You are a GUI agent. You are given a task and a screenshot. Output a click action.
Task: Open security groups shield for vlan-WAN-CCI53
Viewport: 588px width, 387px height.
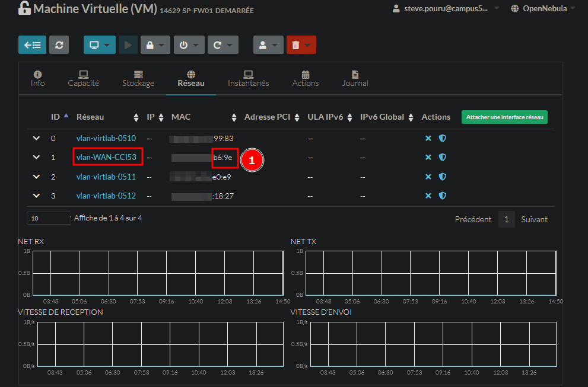click(442, 158)
